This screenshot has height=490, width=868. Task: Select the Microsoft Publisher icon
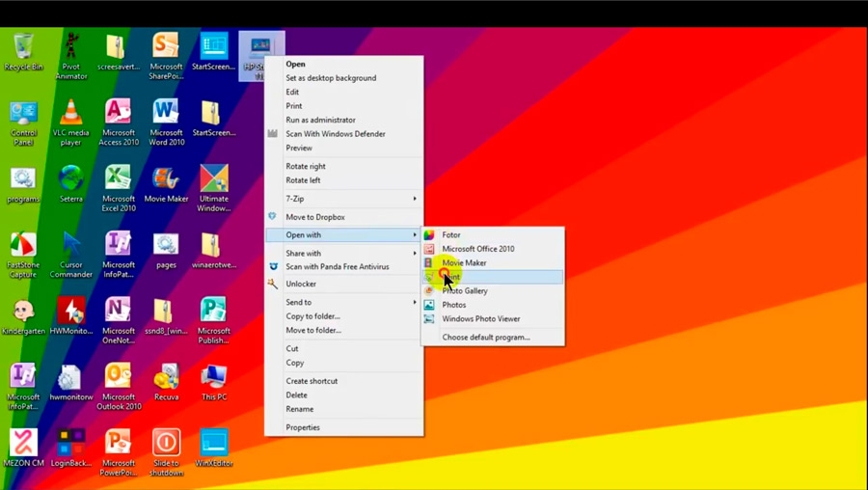coord(214,321)
